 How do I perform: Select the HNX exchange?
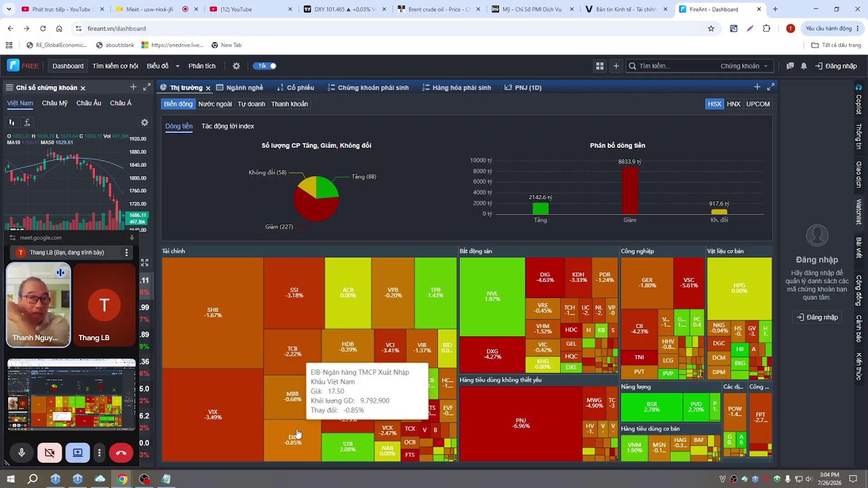coord(734,104)
